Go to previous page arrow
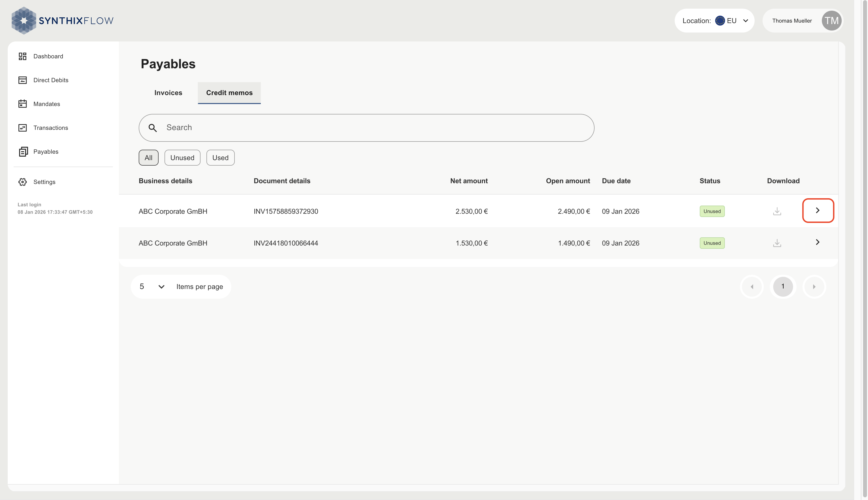The width and height of the screenshot is (868, 500). click(x=752, y=286)
